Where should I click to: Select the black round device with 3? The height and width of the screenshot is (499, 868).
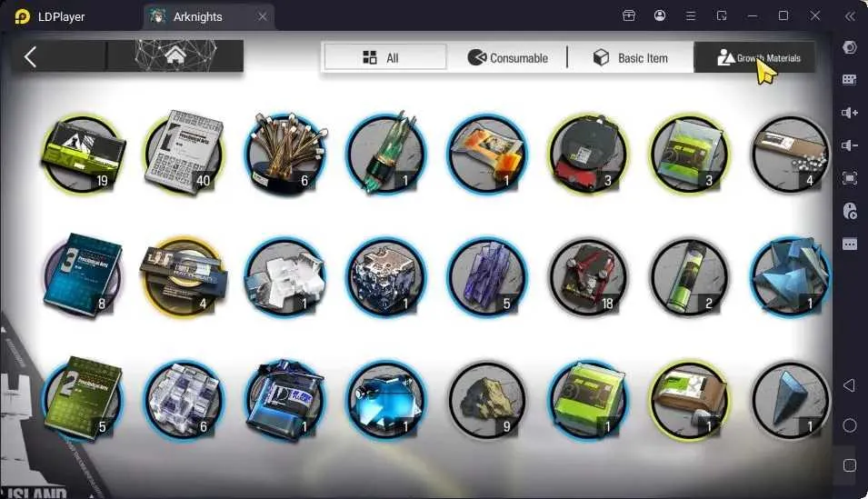coord(588,154)
